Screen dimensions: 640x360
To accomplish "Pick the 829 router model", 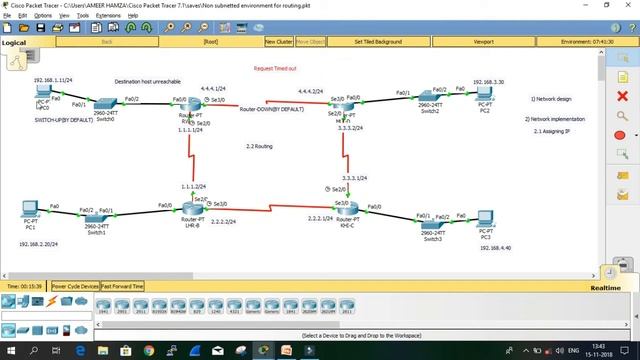I will coord(197,306).
